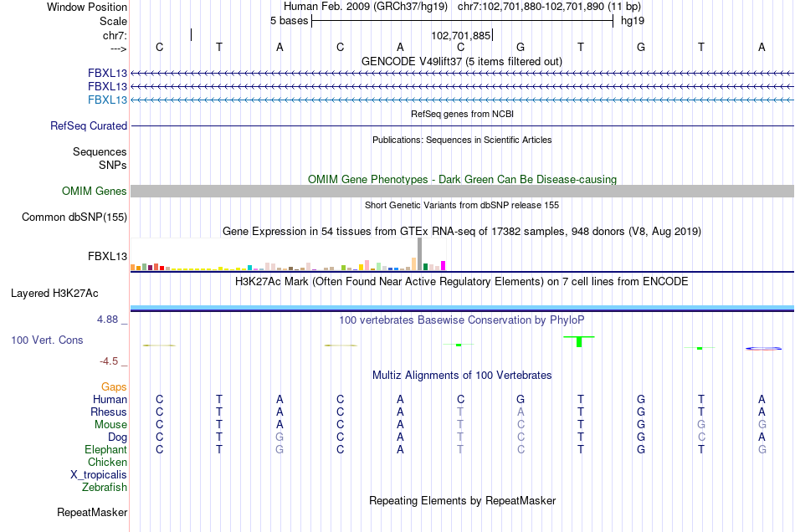The image size is (795, 532).
Task: Select the Dog species row label
Action: click(117, 437)
